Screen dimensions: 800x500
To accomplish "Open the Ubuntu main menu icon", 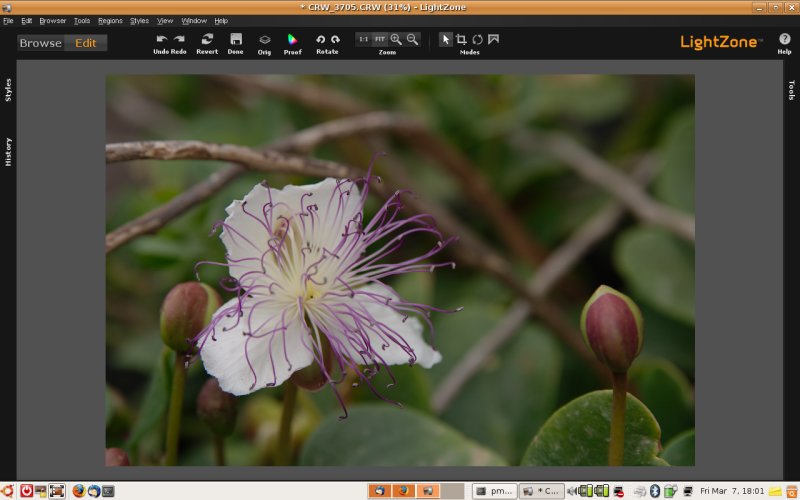I will 8,491.
